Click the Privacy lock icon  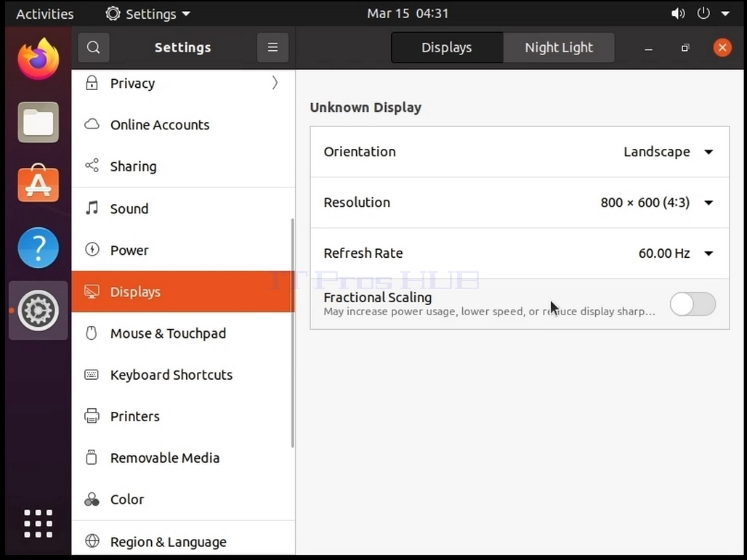coord(92,83)
